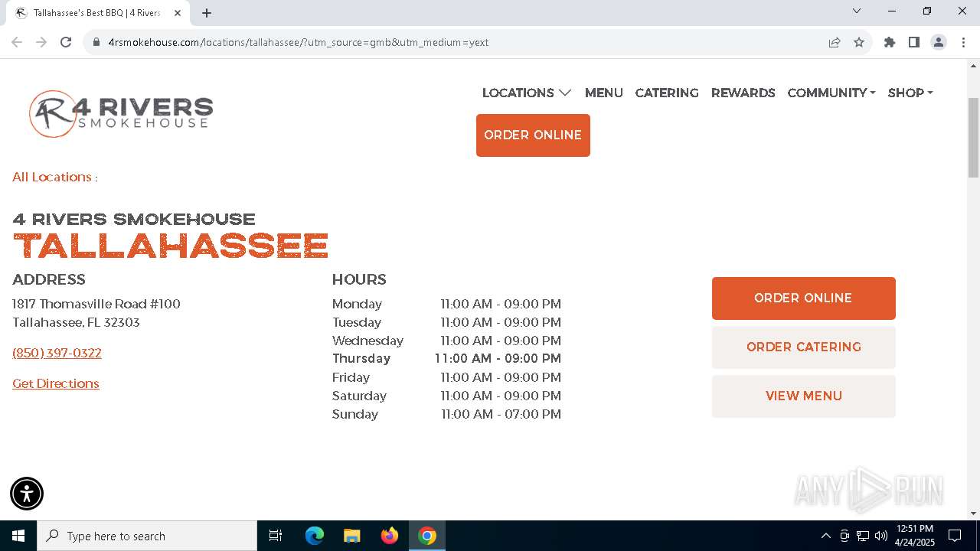Launch Microsoft Edge from the taskbar
Image resolution: width=980 pixels, height=551 pixels.
[315, 536]
